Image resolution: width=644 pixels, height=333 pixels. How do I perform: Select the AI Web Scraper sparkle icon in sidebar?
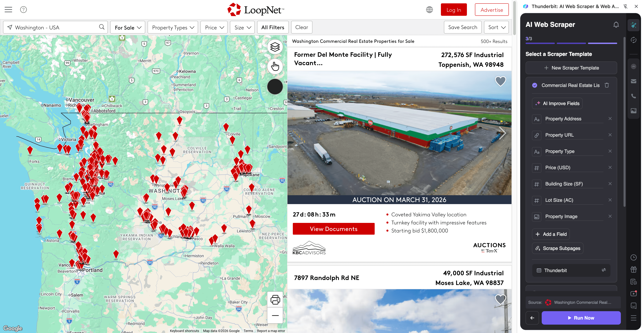634,25
